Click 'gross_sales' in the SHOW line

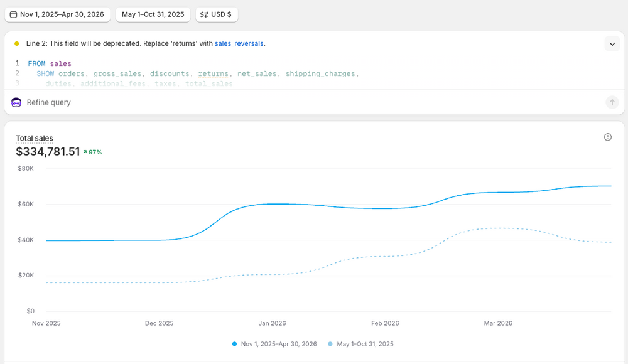pyautogui.click(x=117, y=73)
